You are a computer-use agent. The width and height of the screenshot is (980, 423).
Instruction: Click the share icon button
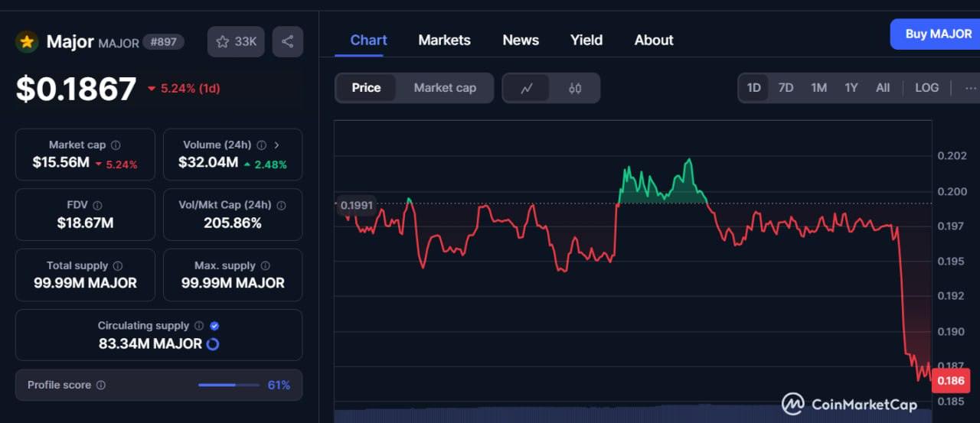288,42
